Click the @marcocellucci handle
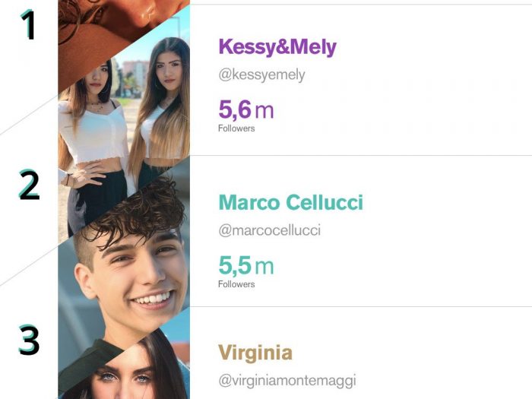532x399 pixels. (x=269, y=230)
